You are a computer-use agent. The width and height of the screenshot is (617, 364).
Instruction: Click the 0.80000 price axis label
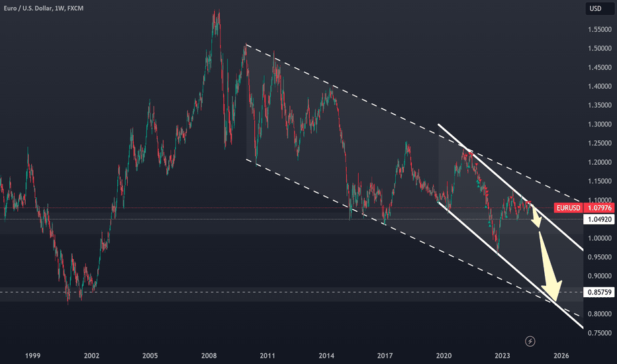click(x=600, y=314)
